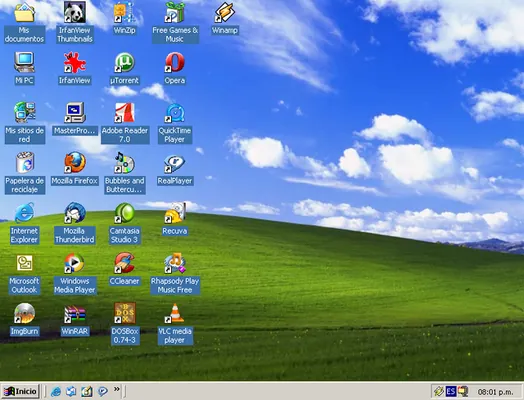Screen dimensions: 524x400
Task: Open the Inicio start button
Action: coord(20,391)
